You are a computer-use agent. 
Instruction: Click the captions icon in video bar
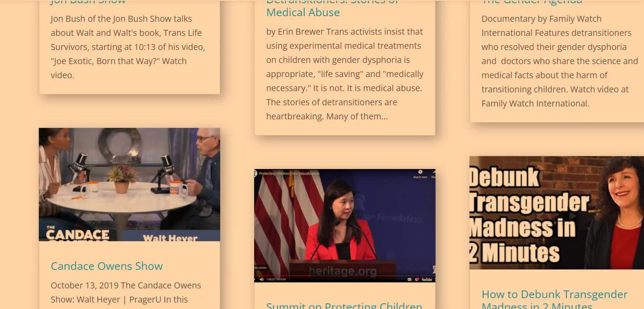coord(410,280)
